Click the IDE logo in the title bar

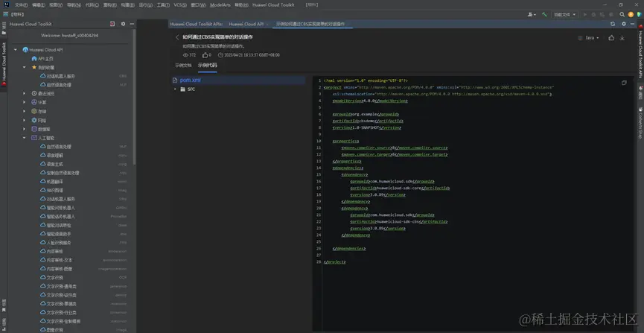point(6,5)
